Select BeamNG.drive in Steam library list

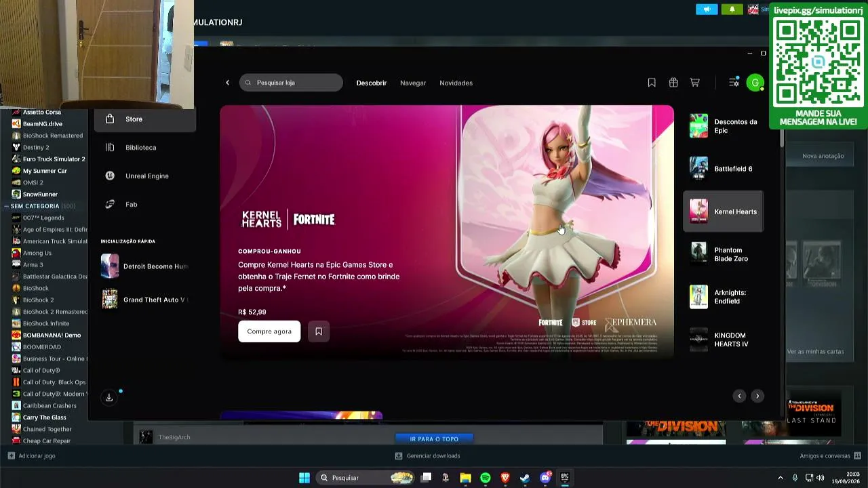click(x=43, y=124)
